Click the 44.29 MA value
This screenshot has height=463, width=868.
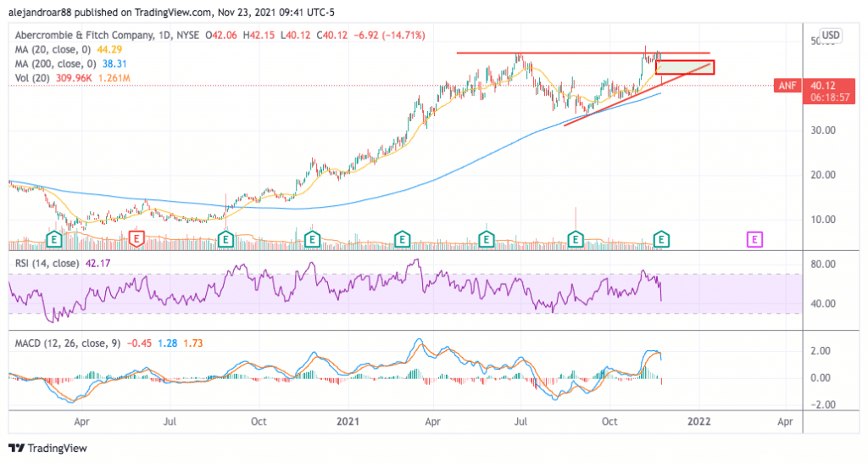click(x=109, y=49)
